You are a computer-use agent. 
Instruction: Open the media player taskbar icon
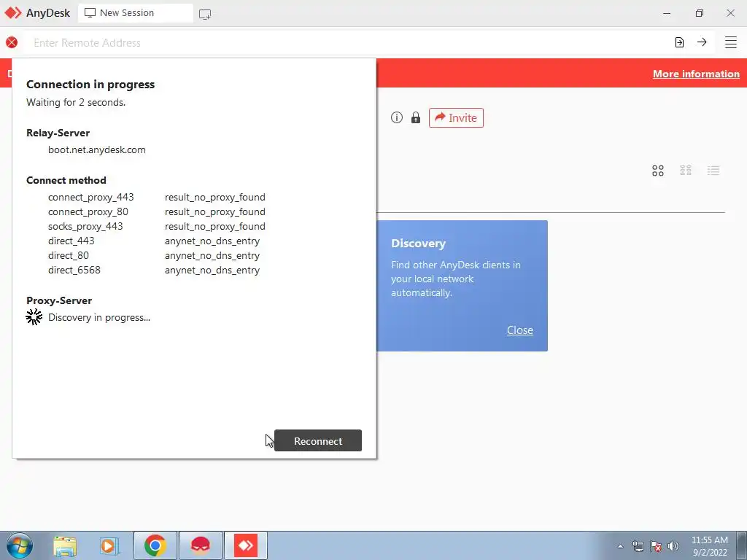pos(109,545)
